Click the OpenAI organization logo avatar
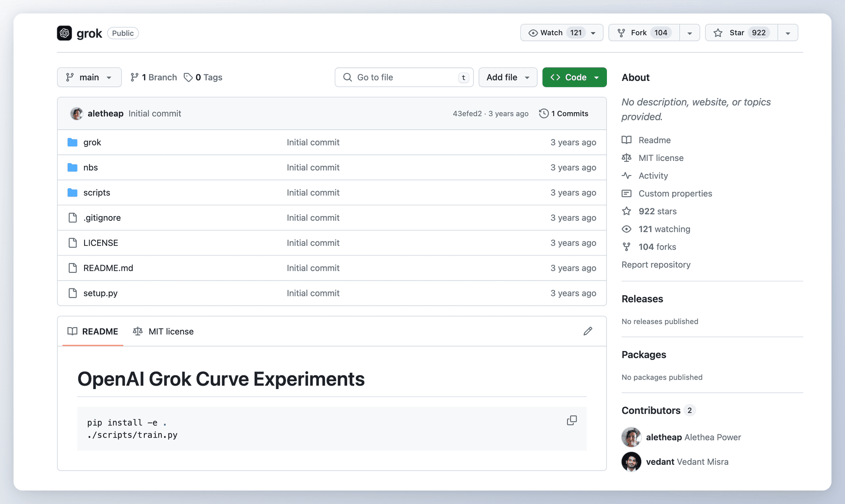Screen dimensions: 845x504 pos(64,33)
